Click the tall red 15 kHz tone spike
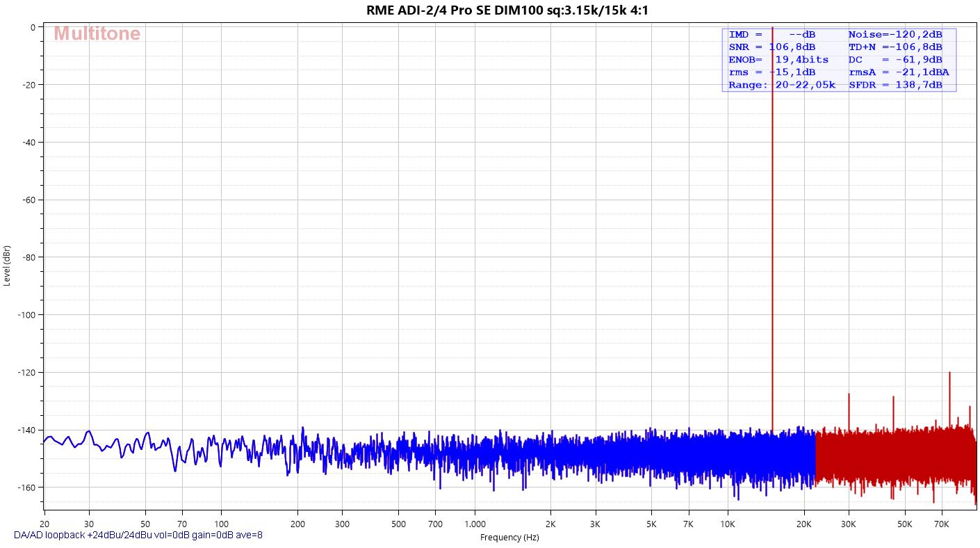980x548 pixels. pos(772,229)
